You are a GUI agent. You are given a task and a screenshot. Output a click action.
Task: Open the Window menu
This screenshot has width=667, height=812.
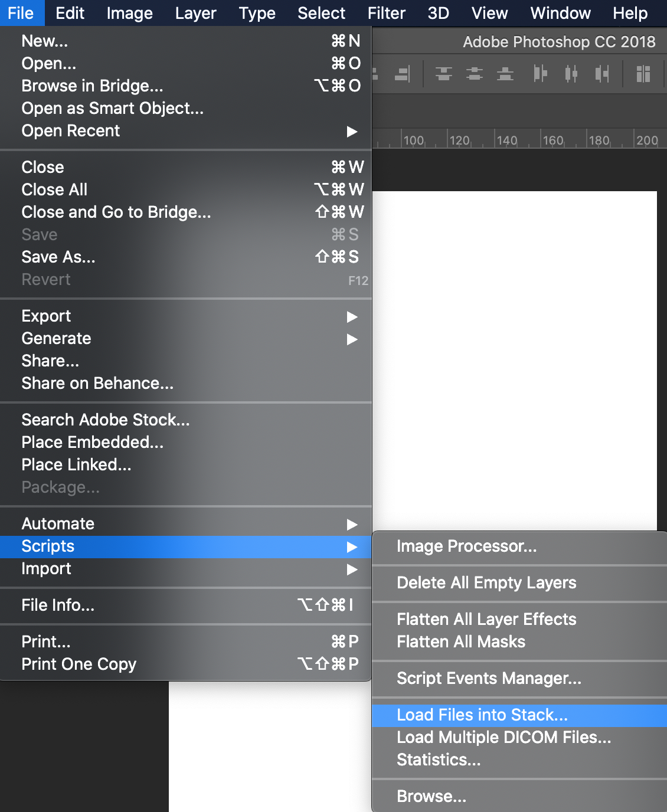(x=560, y=13)
